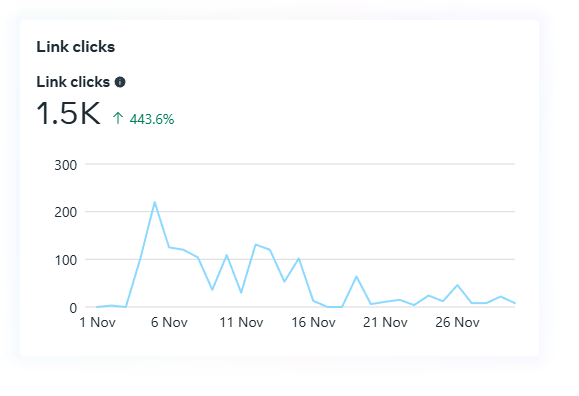Select the 26 Nov axis label
This screenshot has height=396, width=579.
(x=457, y=322)
